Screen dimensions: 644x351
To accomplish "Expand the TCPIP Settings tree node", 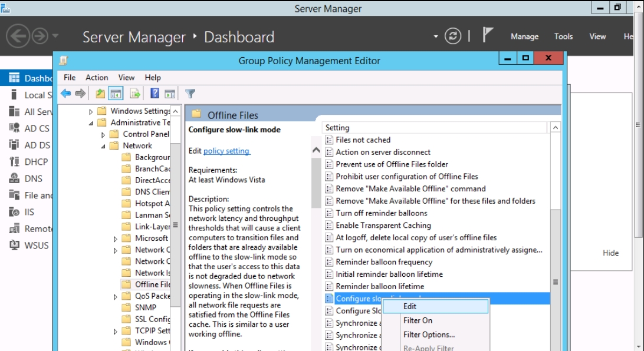I will 116,332.
